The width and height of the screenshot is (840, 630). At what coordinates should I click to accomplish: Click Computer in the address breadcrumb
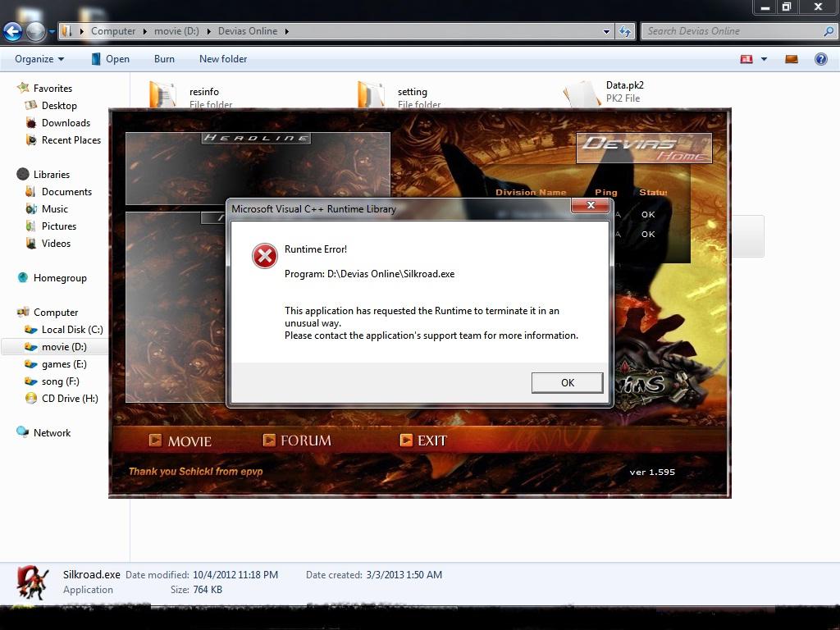[x=113, y=31]
